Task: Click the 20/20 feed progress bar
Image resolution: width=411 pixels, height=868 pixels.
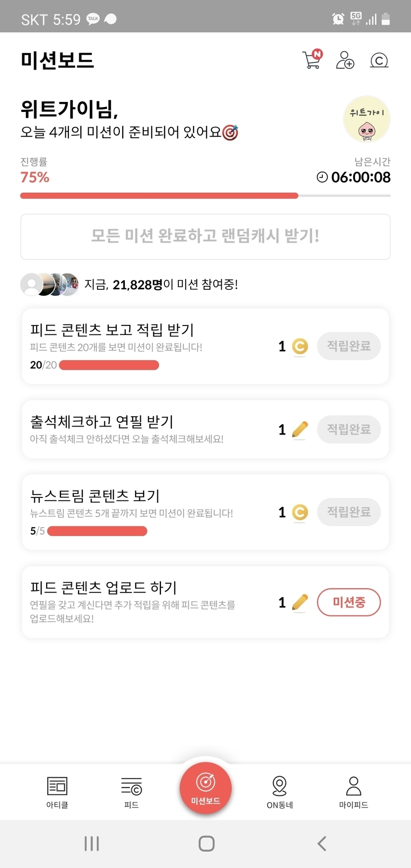Action: (109, 365)
